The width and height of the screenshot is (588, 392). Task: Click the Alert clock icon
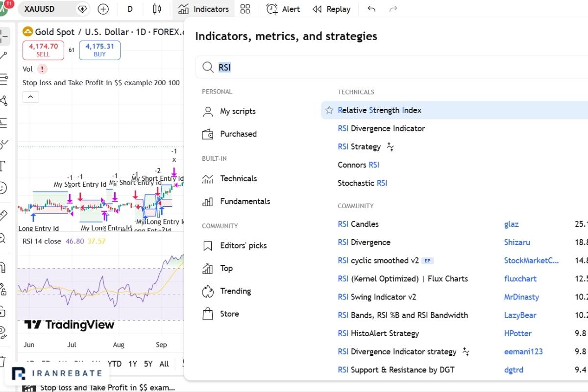pyautogui.click(x=271, y=9)
